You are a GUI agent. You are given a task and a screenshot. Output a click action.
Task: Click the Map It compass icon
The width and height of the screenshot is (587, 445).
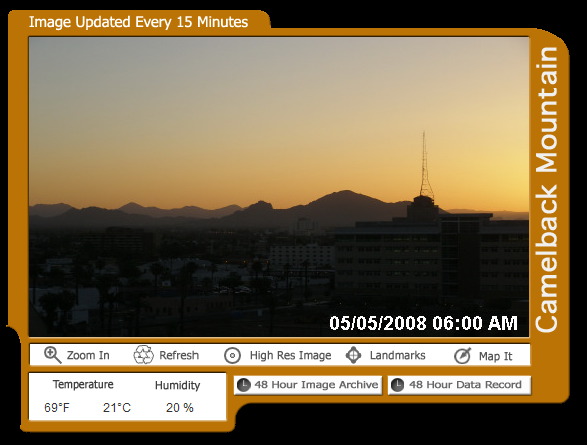[x=462, y=356]
